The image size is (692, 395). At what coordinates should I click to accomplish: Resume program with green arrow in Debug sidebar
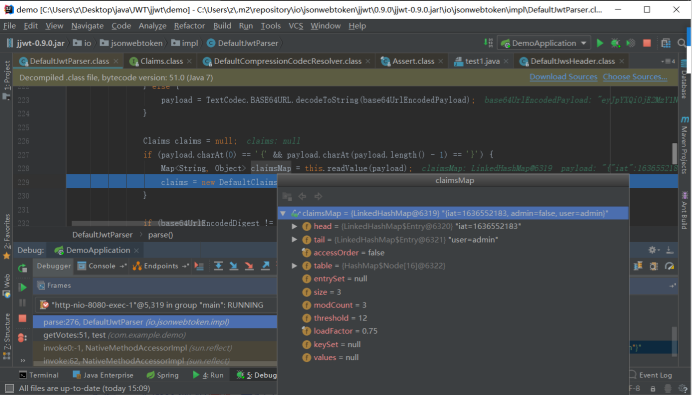(22, 287)
